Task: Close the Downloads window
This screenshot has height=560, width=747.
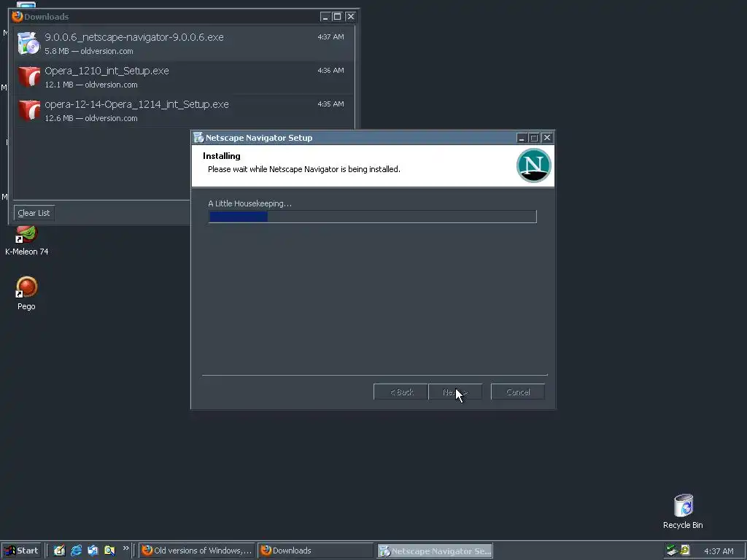Action: click(x=350, y=17)
